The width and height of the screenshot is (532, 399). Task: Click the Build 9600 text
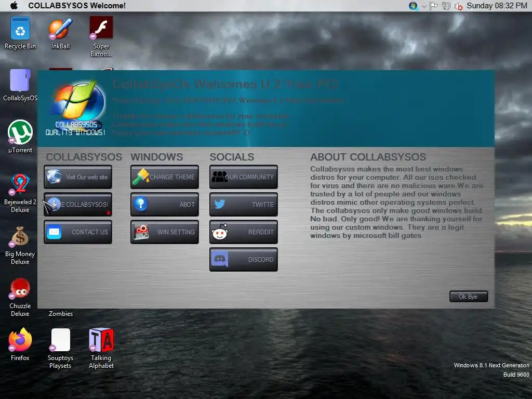point(516,375)
